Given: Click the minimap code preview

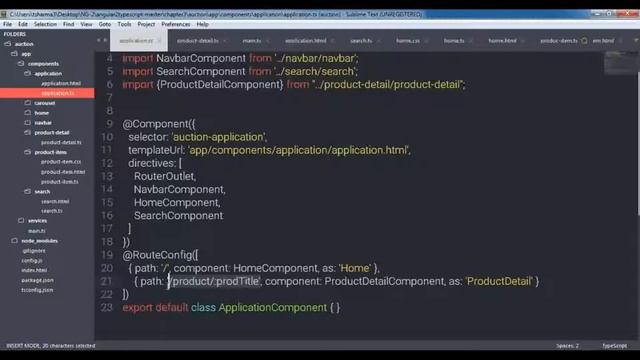Looking at the screenshot, I should tap(620, 62).
